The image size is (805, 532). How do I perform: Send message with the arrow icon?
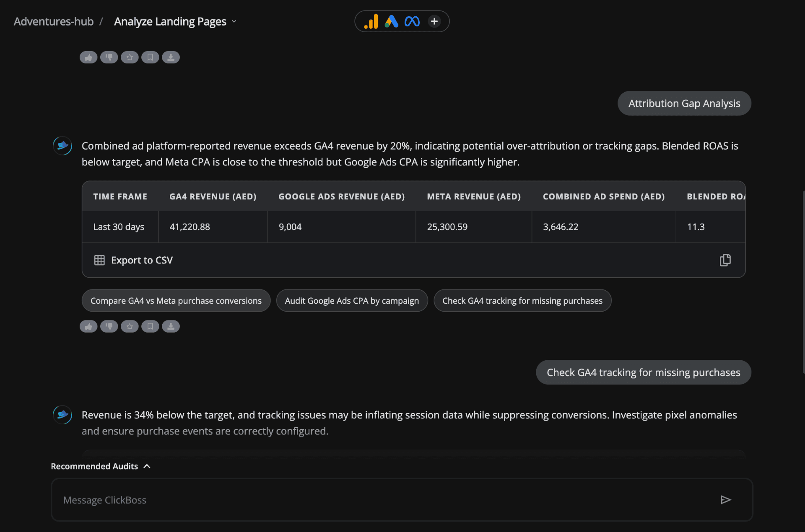pyautogui.click(x=726, y=500)
